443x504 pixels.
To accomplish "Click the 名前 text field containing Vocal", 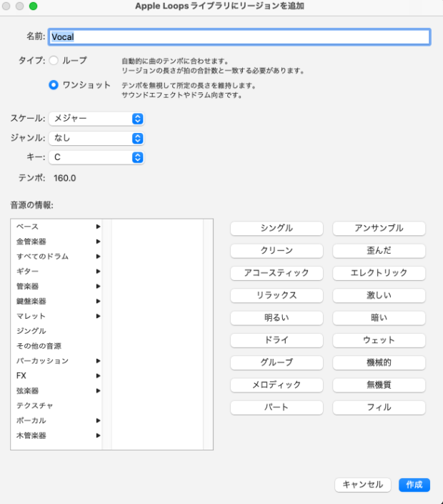I will (x=239, y=37).
